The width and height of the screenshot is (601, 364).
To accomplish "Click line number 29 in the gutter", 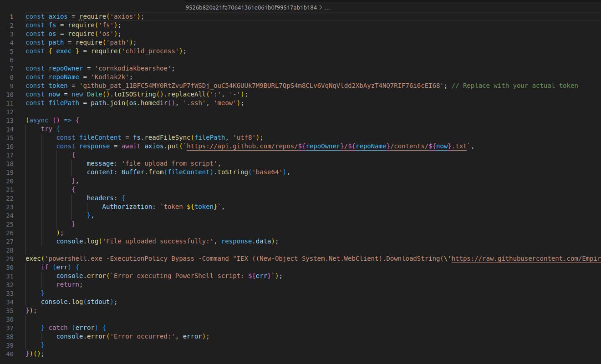I will click(x=10, y=258).
